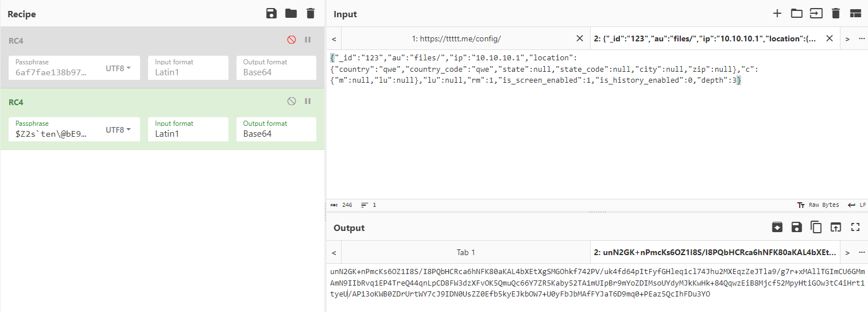
Task: Open Output format Base64 of the first RC4
Action: tap(276, 68)
